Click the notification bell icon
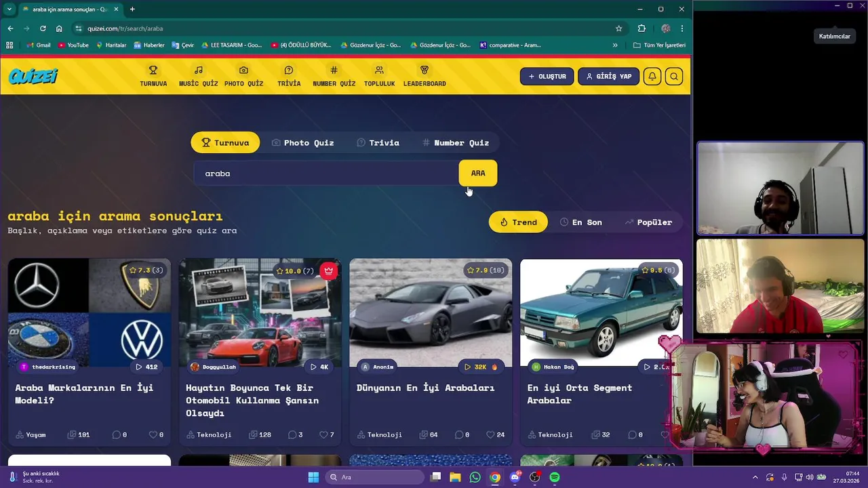Image resolution: width=868 pixels, height=488 pixels. tap(652, 77)
